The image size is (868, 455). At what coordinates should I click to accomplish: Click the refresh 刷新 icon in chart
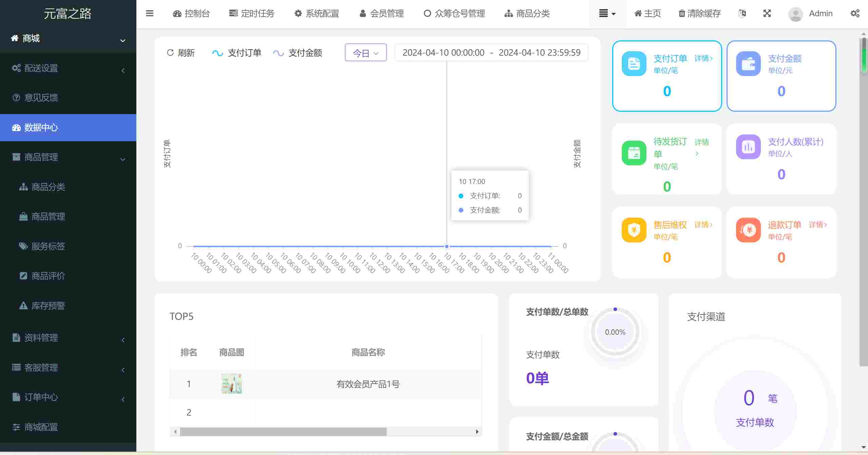tap(170, 53)
